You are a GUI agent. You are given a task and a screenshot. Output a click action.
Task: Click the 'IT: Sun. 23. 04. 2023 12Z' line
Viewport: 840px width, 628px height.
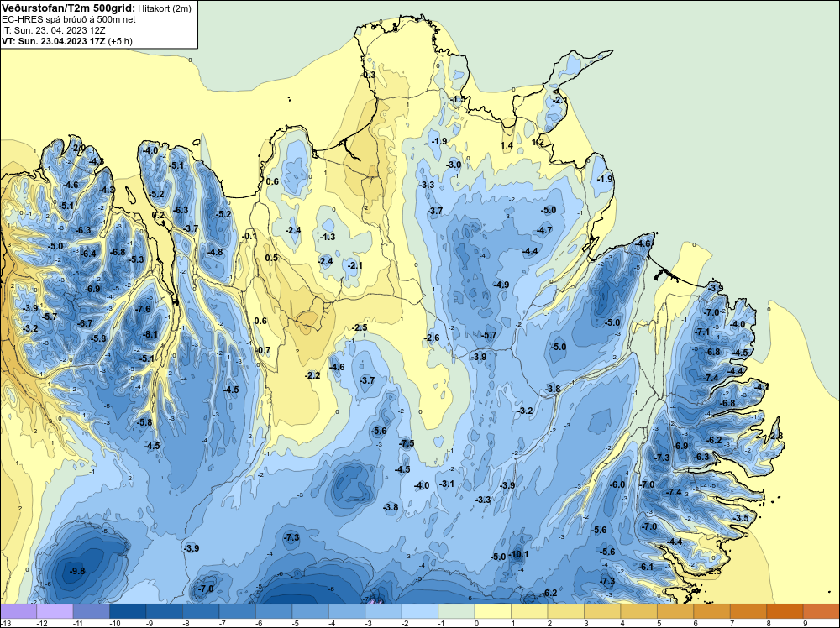coord(54,30)
